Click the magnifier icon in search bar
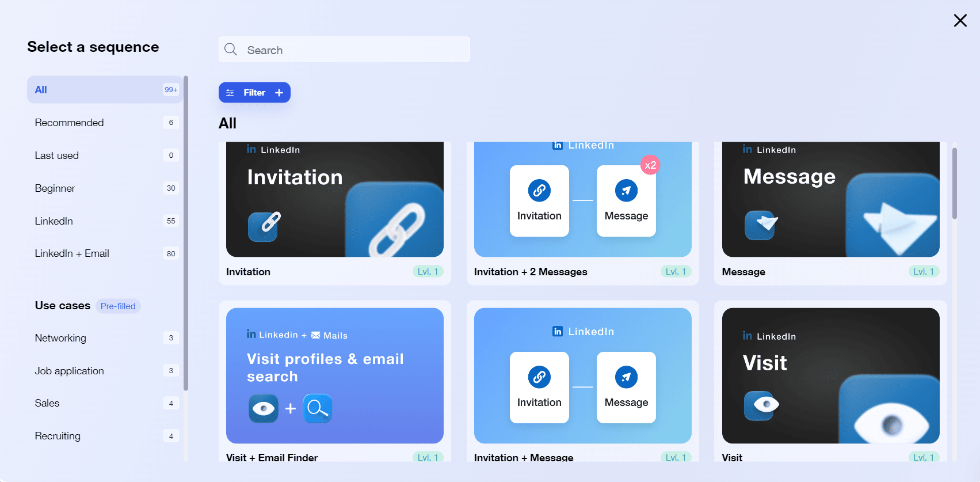Viewport: 980px width, 482px height. pos(231,50)
